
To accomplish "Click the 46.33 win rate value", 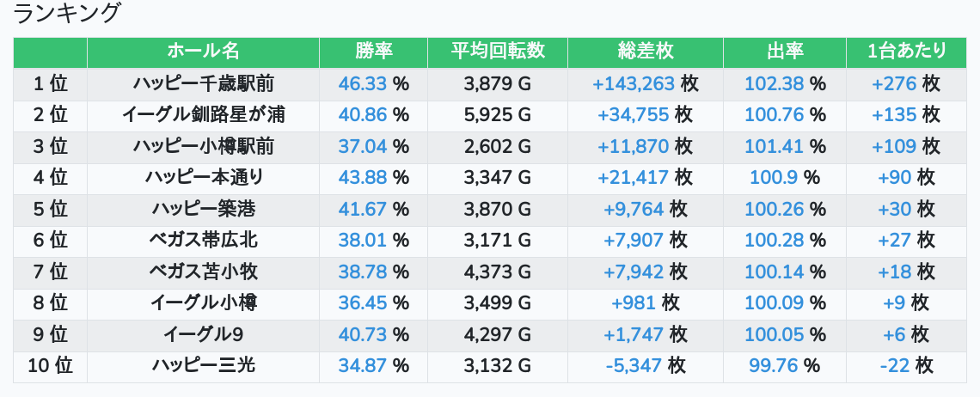I will (x=364, y=84).
